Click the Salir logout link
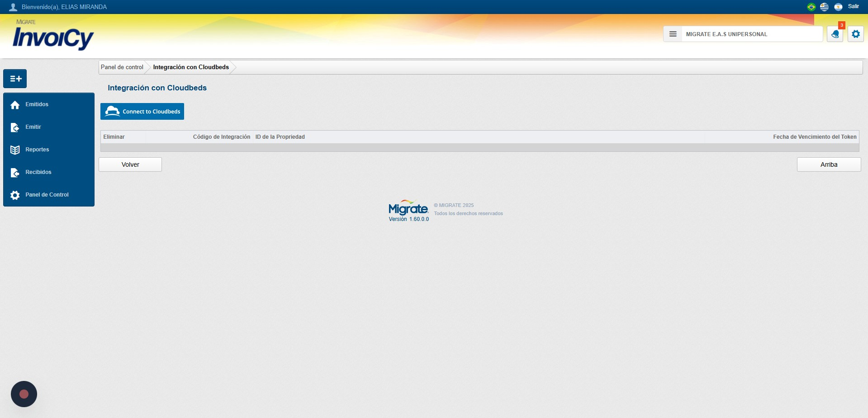 853,6
